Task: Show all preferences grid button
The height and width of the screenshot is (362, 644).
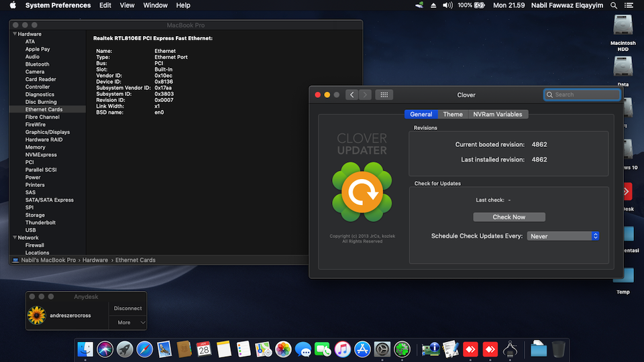Action: (x=384, y=95)
